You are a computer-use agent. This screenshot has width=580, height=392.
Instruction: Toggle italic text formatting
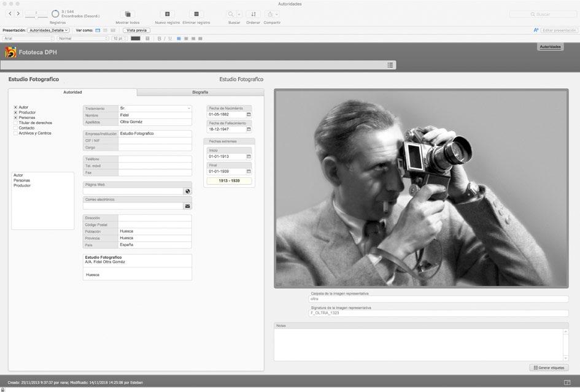tap(164, 39)
